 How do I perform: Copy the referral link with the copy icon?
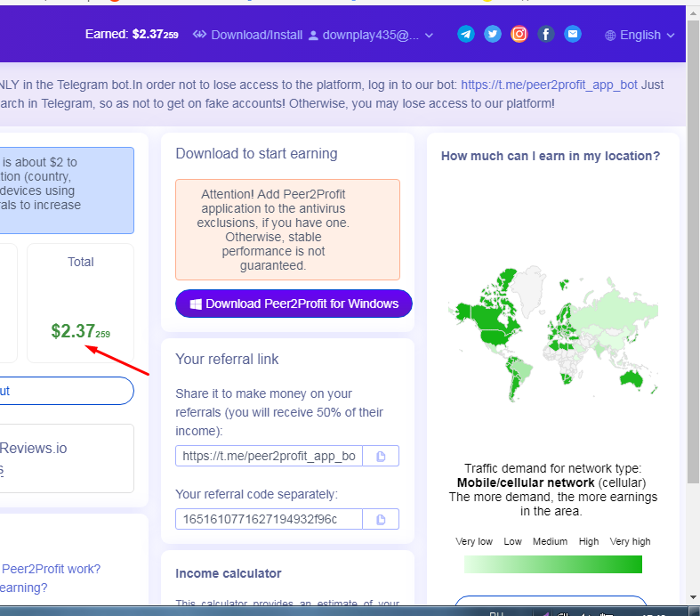tap(381, 456)
